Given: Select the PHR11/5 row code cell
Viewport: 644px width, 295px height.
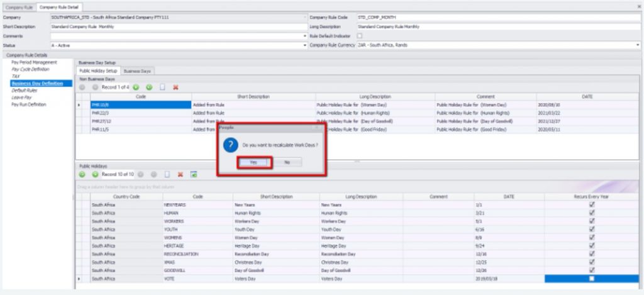Looking at the screenshot, I should 141,130.
